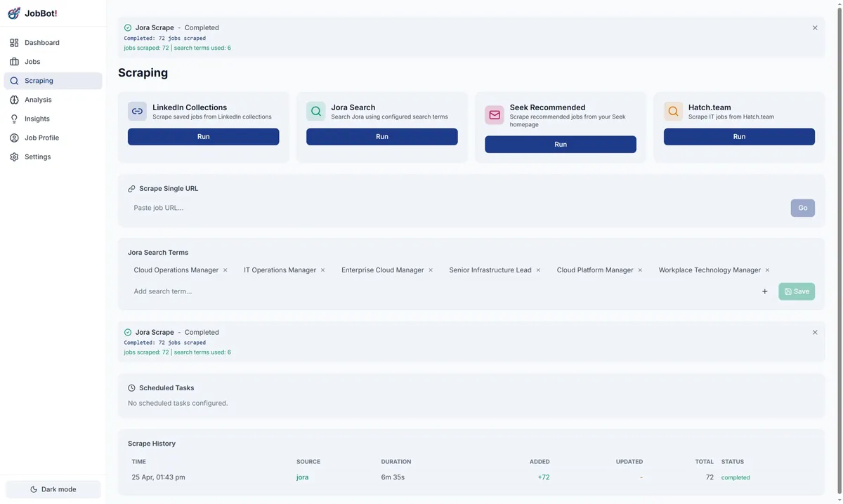Click the lower banner green check icon
The height and width of the screenshot is (504, 843).
[x=128, y=333]
